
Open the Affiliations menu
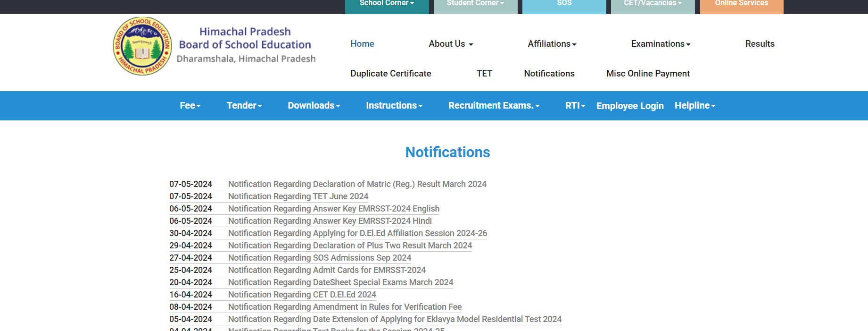[552, 44]
